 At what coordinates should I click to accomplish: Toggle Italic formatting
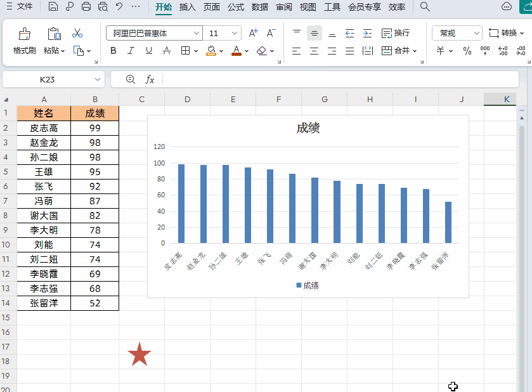coord(131,51)
